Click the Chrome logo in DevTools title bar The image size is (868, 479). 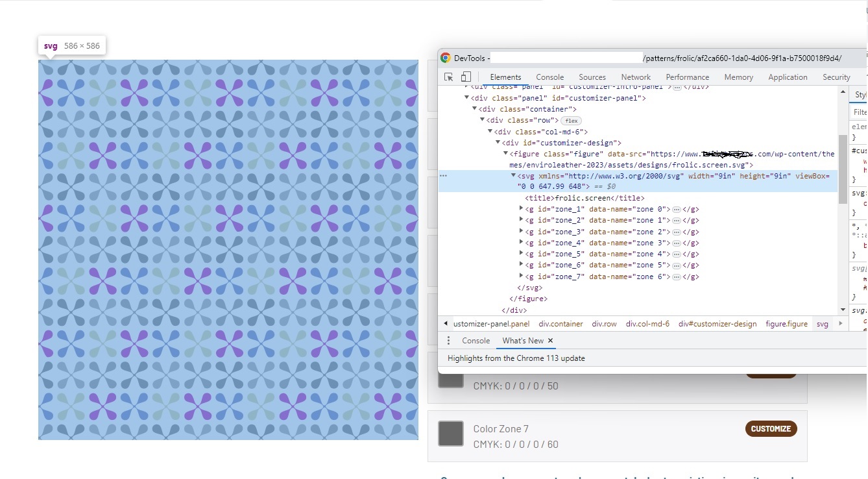[446, 58]
